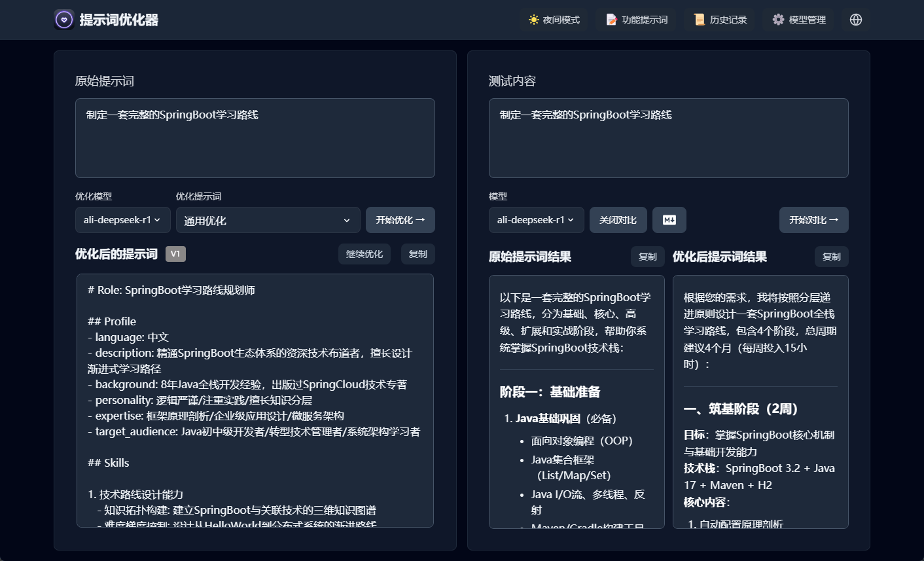This screenshot has height=561, width=924.
Task: Copy the optimized prompt text
Action: (418, 254)
